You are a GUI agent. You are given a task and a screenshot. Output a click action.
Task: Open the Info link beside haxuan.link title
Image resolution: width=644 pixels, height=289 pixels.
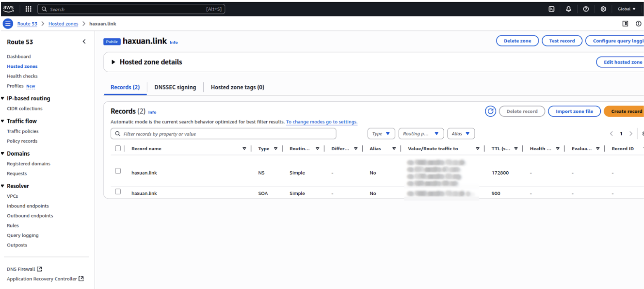(174, 43)
